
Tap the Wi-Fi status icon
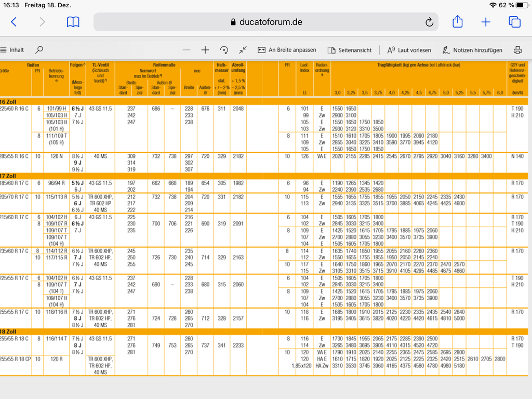493,5
